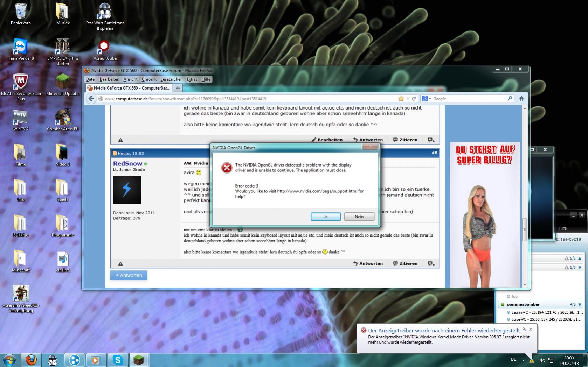Select the Musick folder icon
This screenshot has width=588, height=367.
click(63, 14)
